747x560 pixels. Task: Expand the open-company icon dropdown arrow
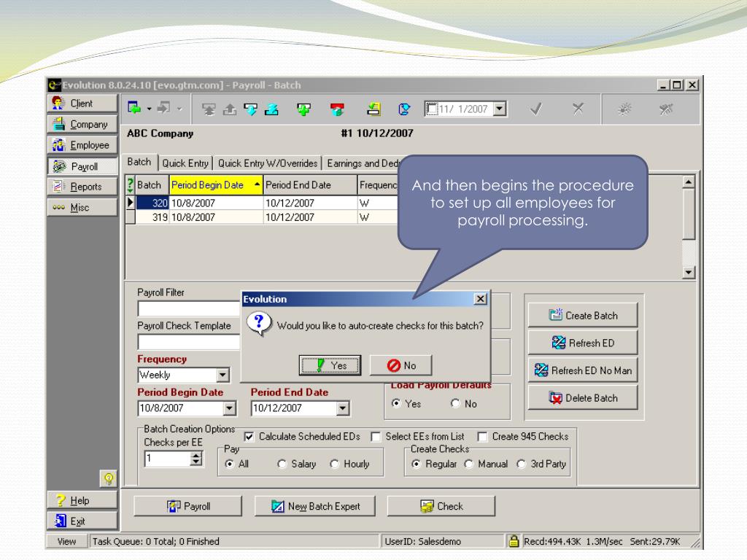149,109
